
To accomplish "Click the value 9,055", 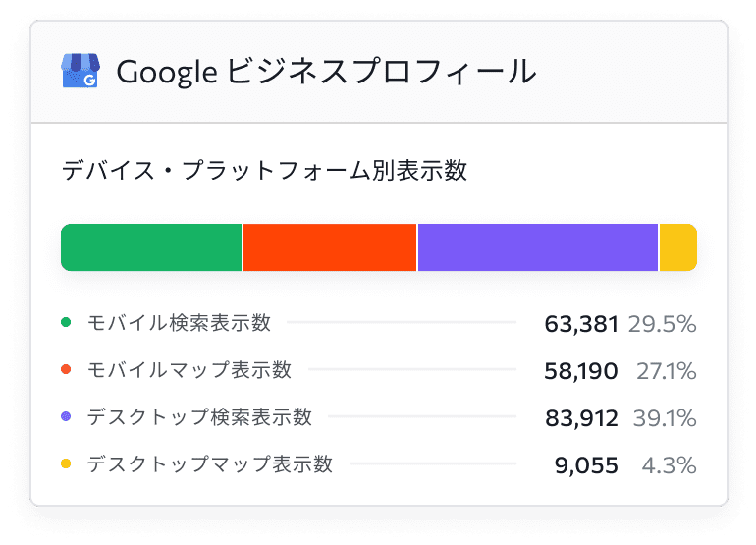I will [586, 465].
